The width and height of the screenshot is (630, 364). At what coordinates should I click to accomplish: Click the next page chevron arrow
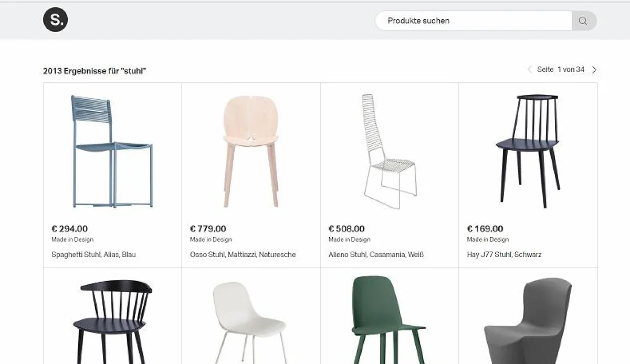pos(594,69)
